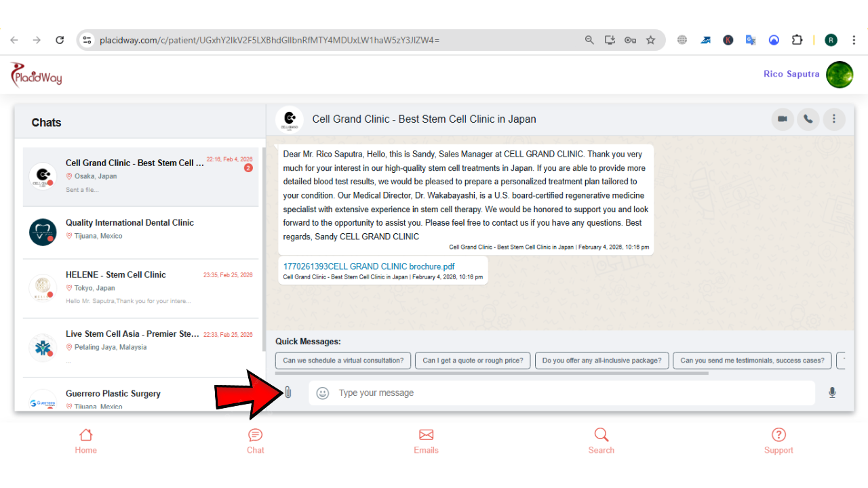The height and width of the screenshot is (488, 868).
Task: Click the paperclip attachment icon
Action: (288, 392)
